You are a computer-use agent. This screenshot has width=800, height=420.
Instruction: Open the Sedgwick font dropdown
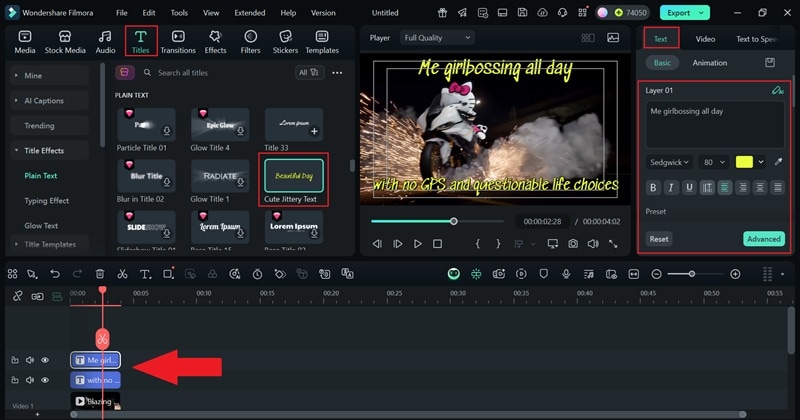(669, 162)
